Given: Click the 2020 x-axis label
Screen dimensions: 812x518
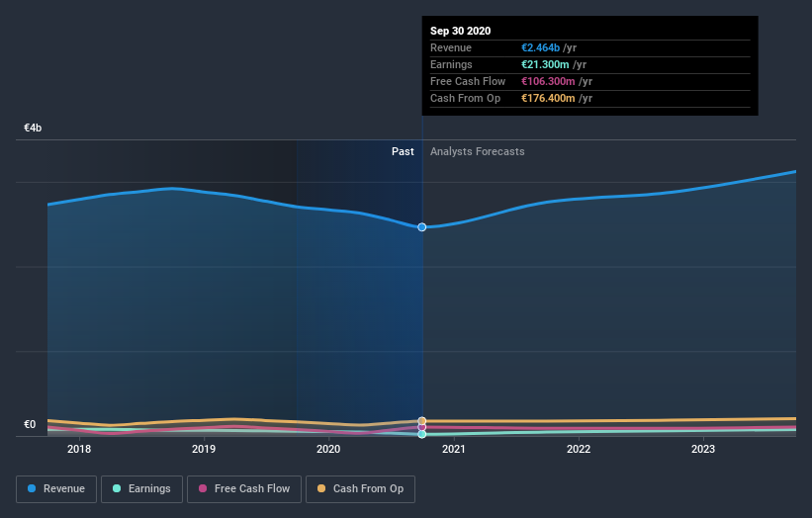Looking at the screenshot, I should coord(328,449).
